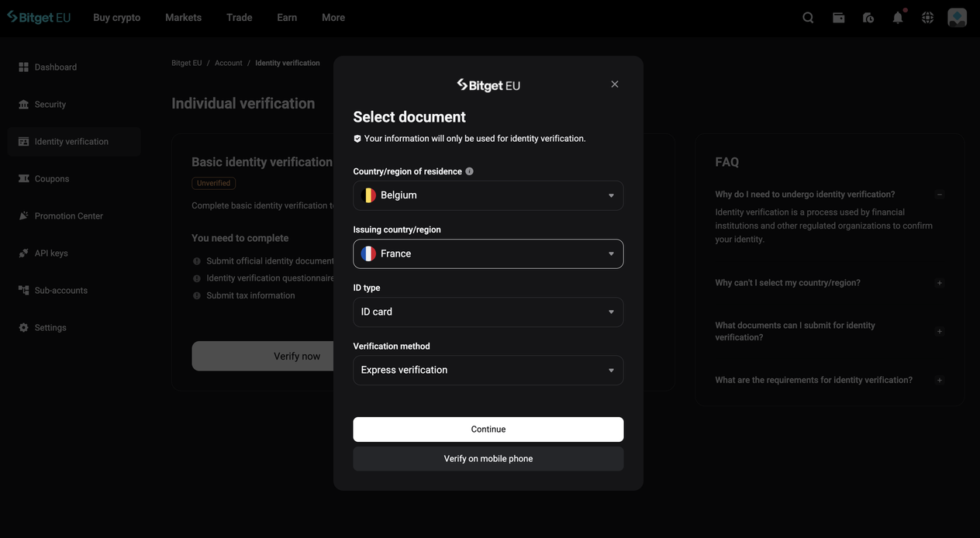980x538 pixels.
Task: Click the France flag icon
Action: 368,253
